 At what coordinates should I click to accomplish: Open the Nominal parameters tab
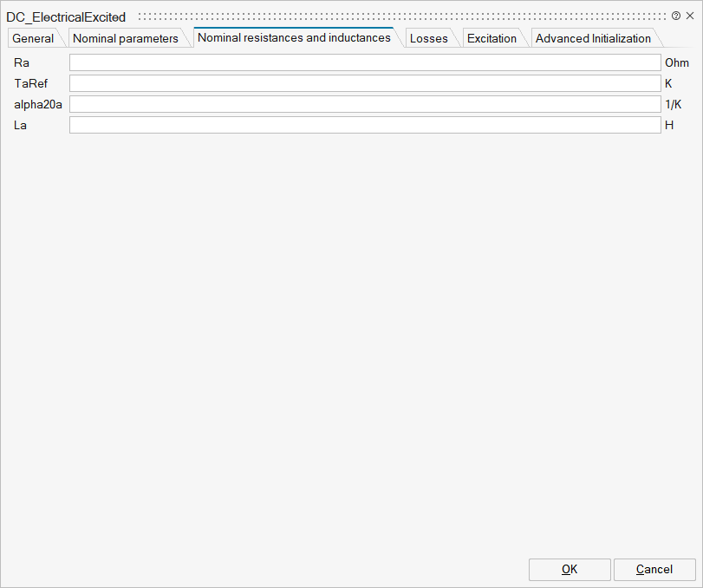pyautogui.click(x=126, y=38)
